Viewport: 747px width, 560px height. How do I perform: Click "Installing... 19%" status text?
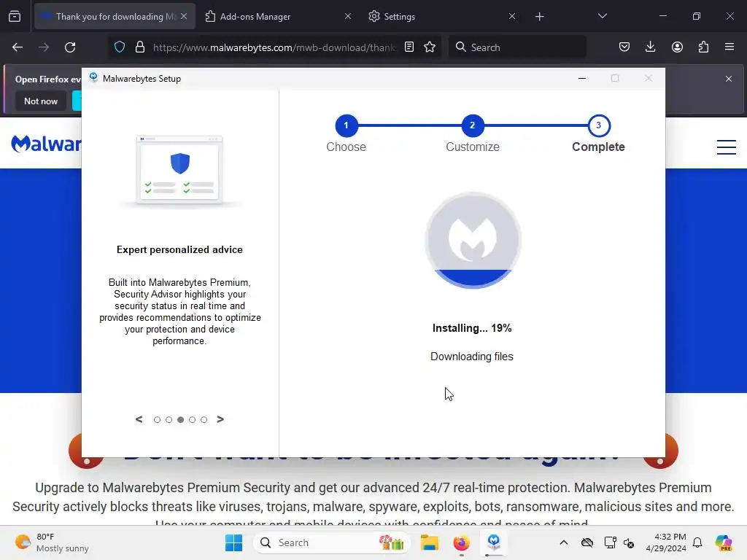tap(472, 328)
